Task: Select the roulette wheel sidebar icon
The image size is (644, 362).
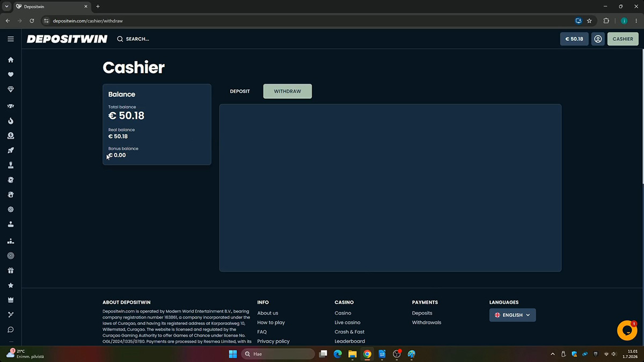Action: (11, 209)
